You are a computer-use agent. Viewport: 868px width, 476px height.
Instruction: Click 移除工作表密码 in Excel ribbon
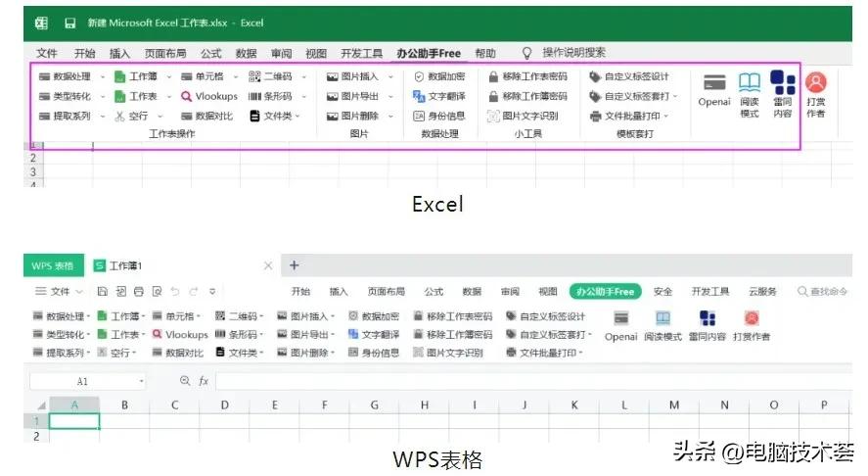tap(528, 76)
